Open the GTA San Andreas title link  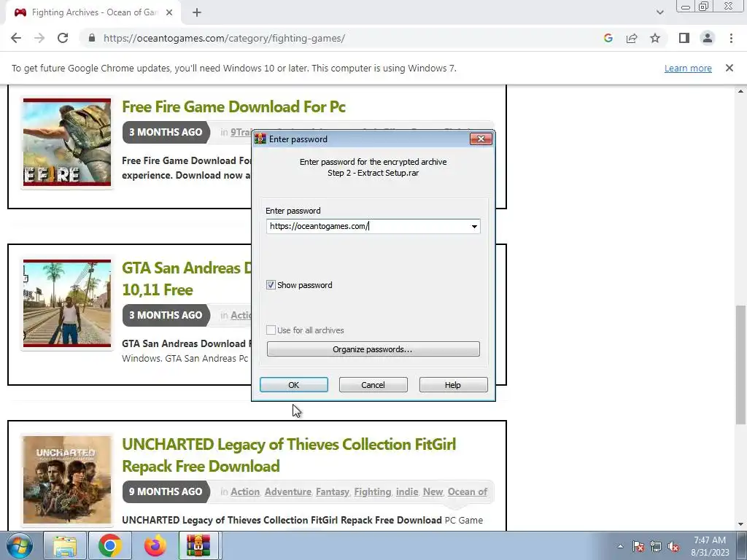tap(186, 279)
